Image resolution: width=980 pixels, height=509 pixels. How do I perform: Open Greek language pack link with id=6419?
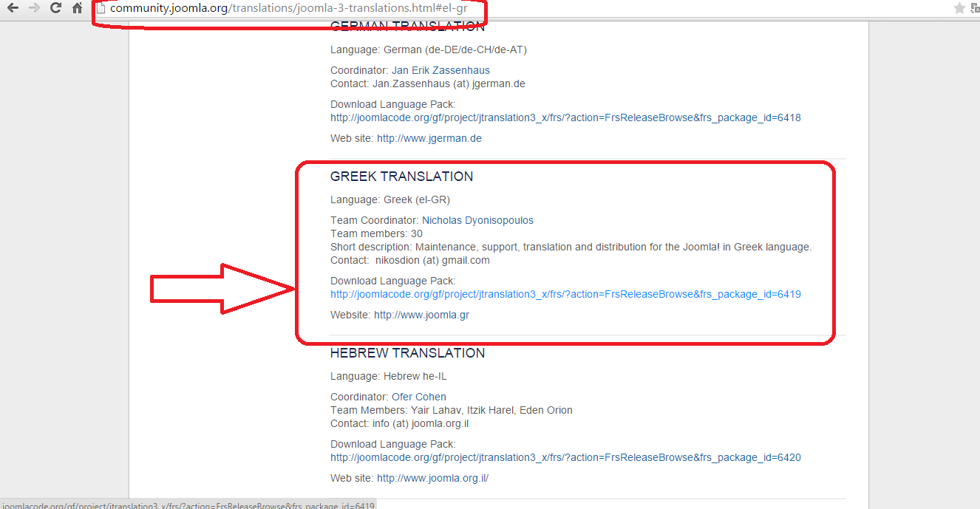[x=565, y=295]
